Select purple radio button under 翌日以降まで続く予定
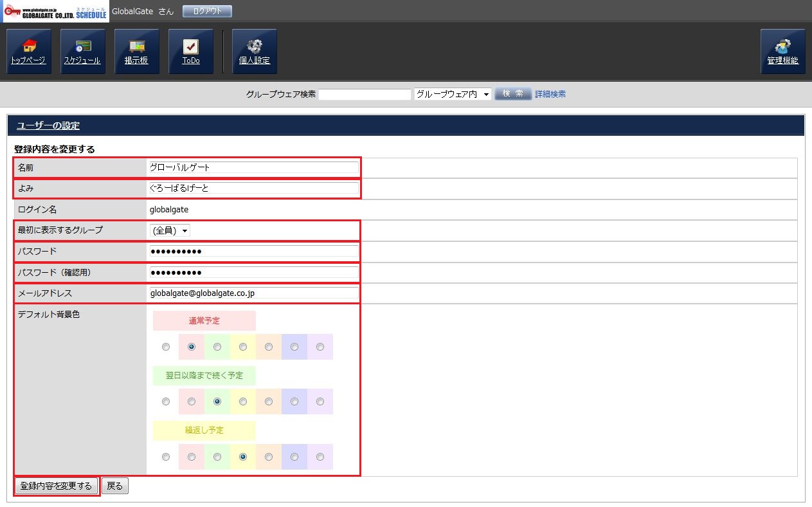 pyautogui.click(x=320, y=401)
